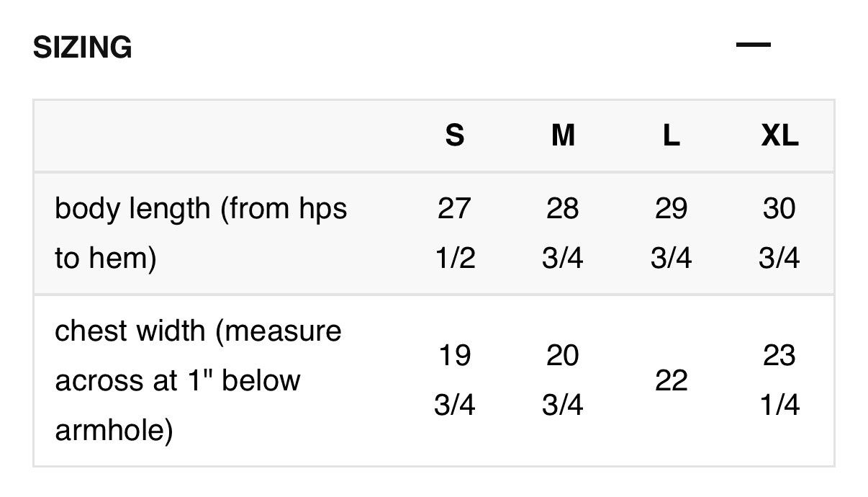Click the text 'to hem)' in first row
The width and height of the screenshot is (868, 497).
tap(105, 259)
